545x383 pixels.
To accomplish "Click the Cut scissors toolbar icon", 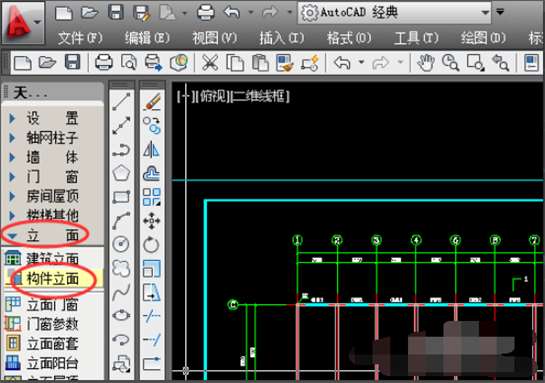I will point(210,63).
